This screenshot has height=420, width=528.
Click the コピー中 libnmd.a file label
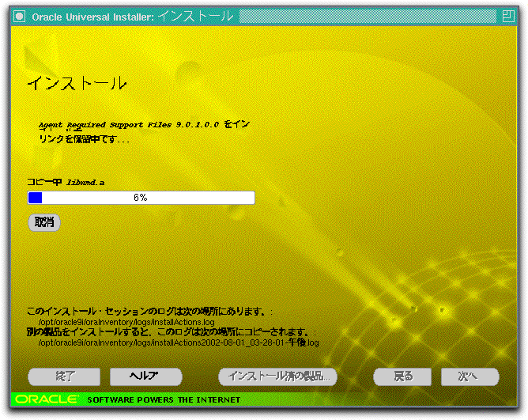click(66, 182)
